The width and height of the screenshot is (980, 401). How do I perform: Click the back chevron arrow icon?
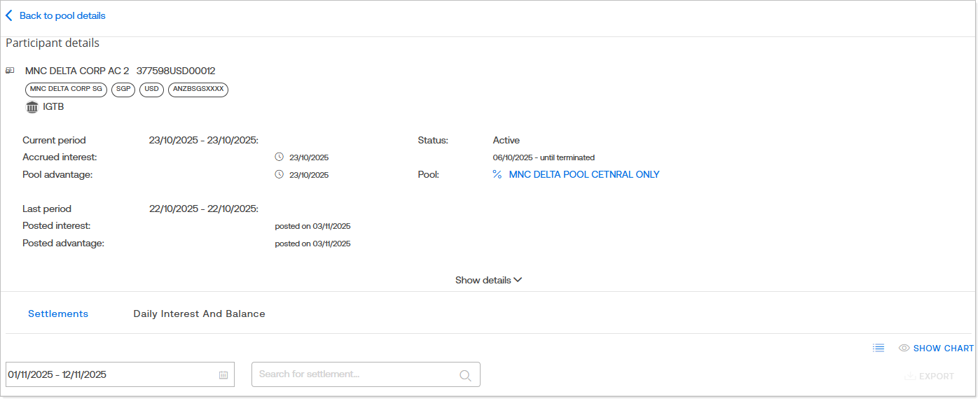pos(9,15)
